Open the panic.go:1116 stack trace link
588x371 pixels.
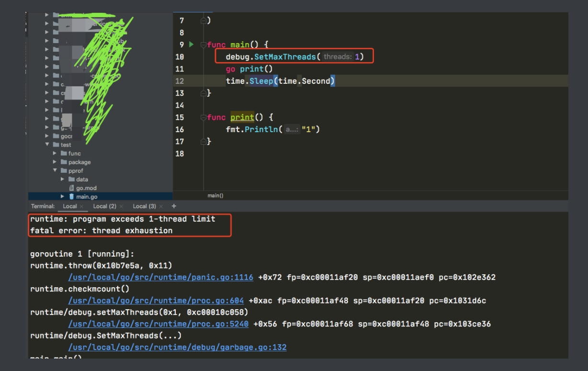160,277
